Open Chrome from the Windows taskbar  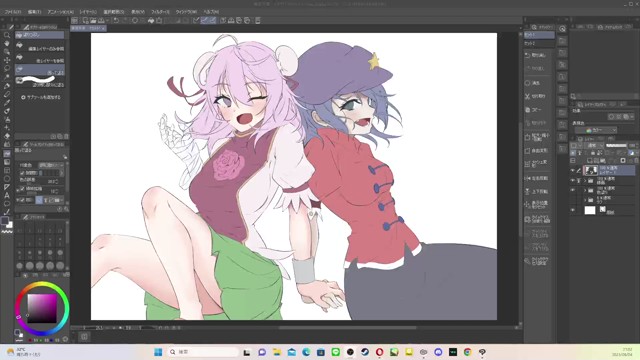pos(467,352)
